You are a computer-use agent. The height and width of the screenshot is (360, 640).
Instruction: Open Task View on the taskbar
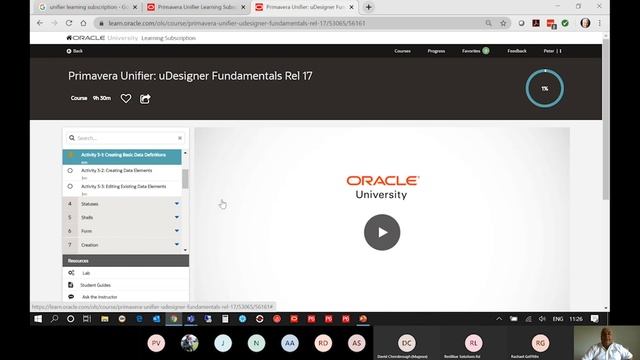[87, 319]
